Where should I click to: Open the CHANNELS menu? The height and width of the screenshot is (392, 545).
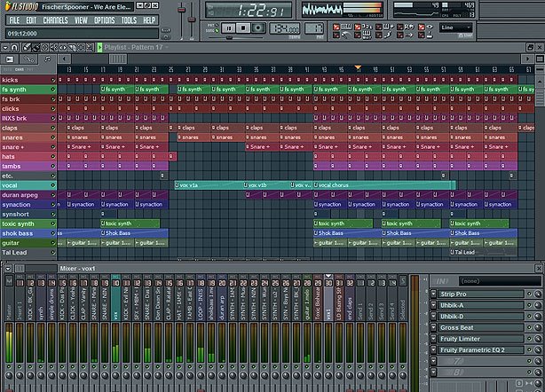tap(55, 20)
